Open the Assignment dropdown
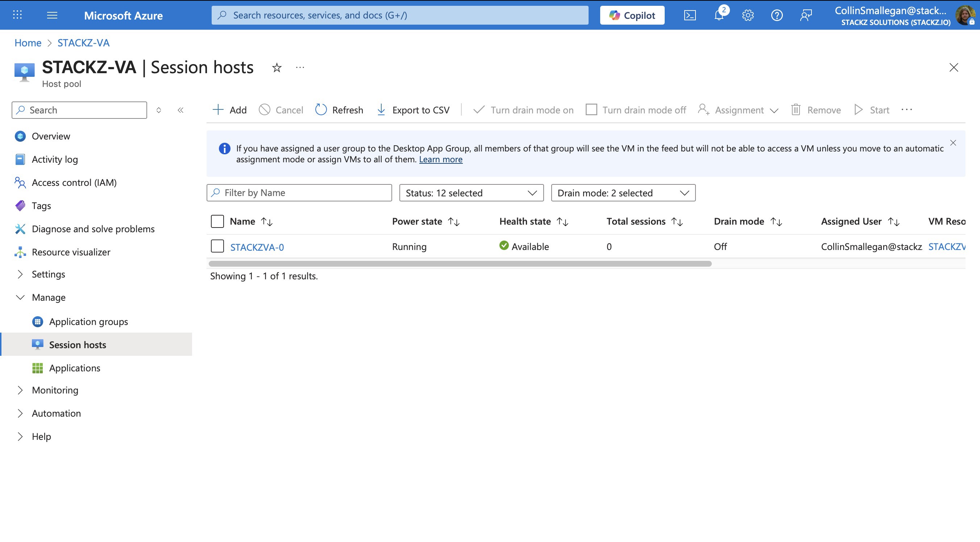The width and height of the screenshot is (980, 542). [x=738, y=110]
